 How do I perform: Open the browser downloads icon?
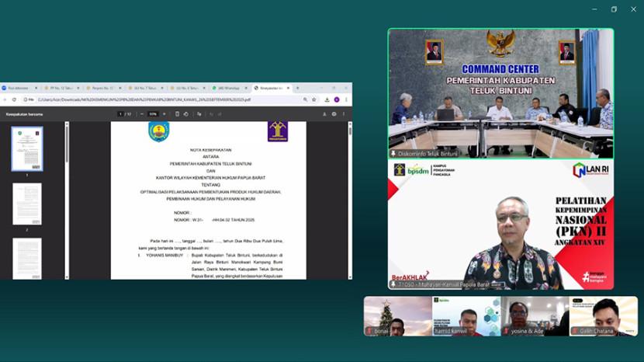point(327,99)
